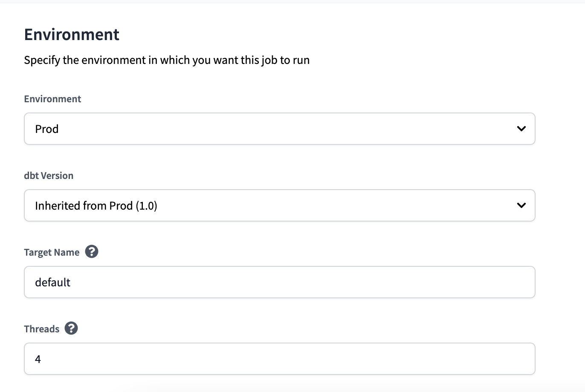Open the Environment dropdown showing Prod
This screenshot has height=392, width=585.
point(280,129)
